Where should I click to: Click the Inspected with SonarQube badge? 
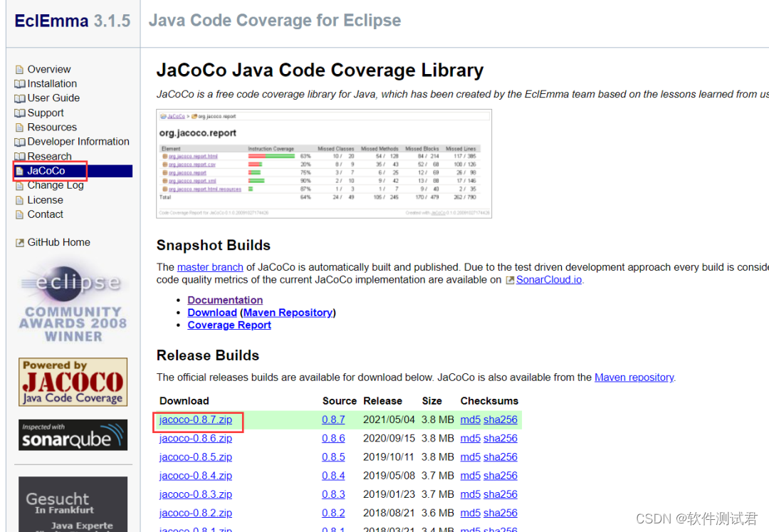73,435
